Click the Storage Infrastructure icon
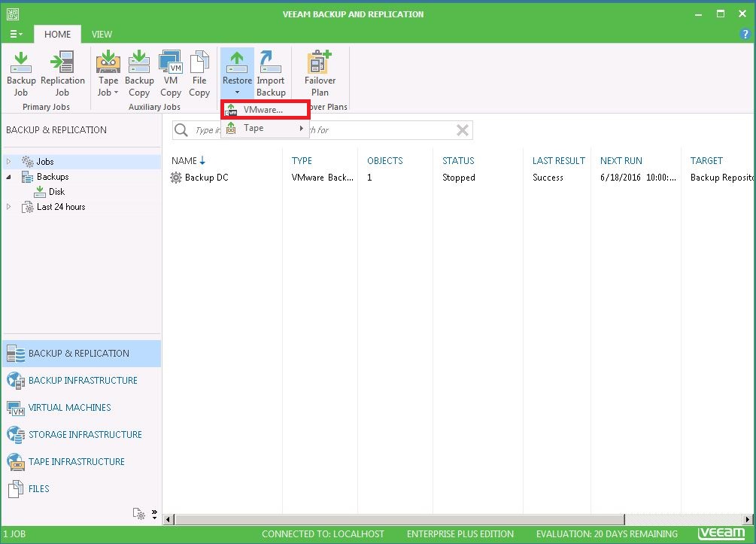The width and height of the screenshot is (756, 544). point(16,435)
